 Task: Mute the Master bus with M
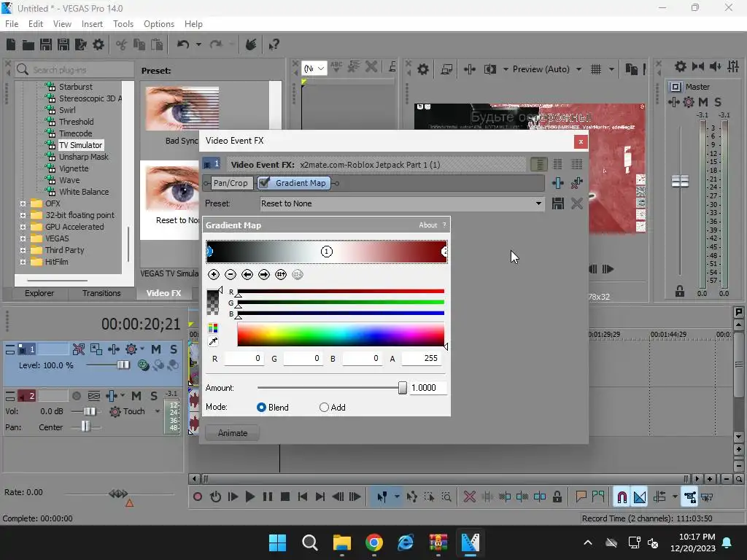point(703,102)
